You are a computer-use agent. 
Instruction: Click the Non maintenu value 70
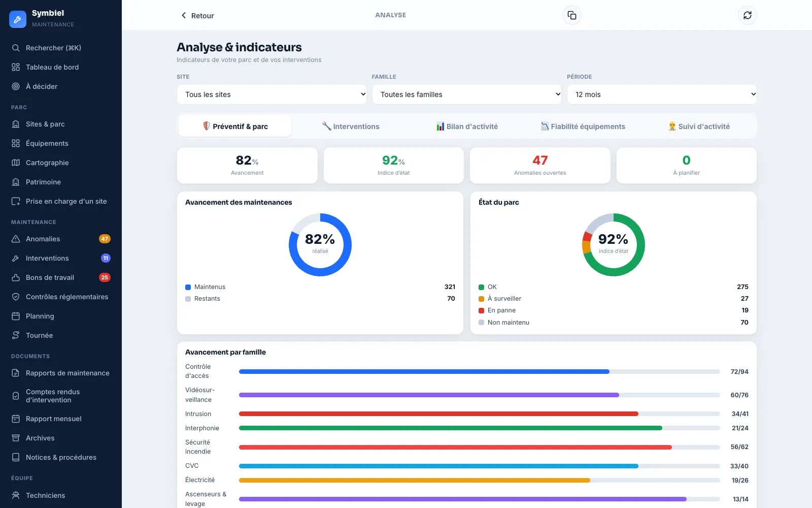click(744, 322)
